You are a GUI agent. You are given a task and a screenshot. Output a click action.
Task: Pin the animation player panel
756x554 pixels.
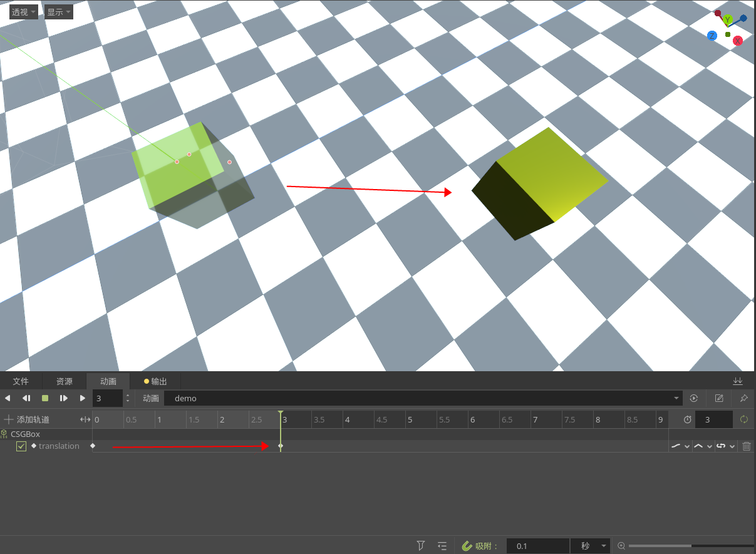pos(744,398)
